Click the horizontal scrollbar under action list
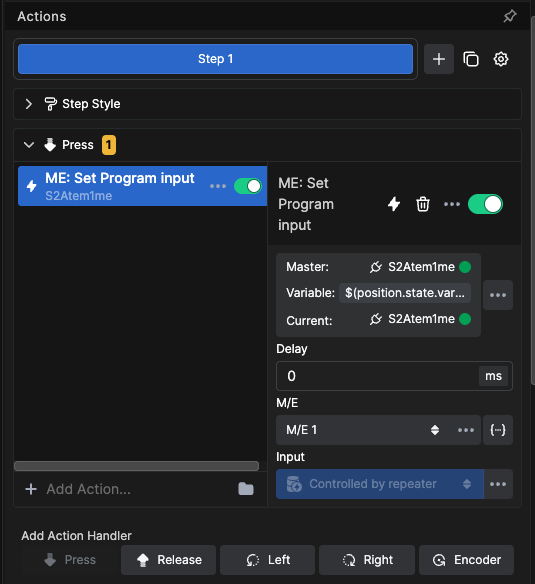 click(136, 466)
